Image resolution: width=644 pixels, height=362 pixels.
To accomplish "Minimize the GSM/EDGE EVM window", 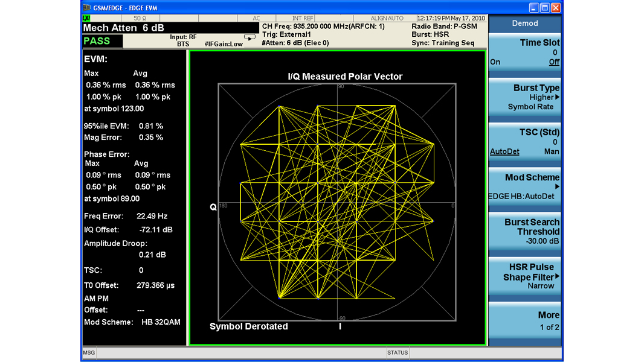I will (x=533, y=8).
